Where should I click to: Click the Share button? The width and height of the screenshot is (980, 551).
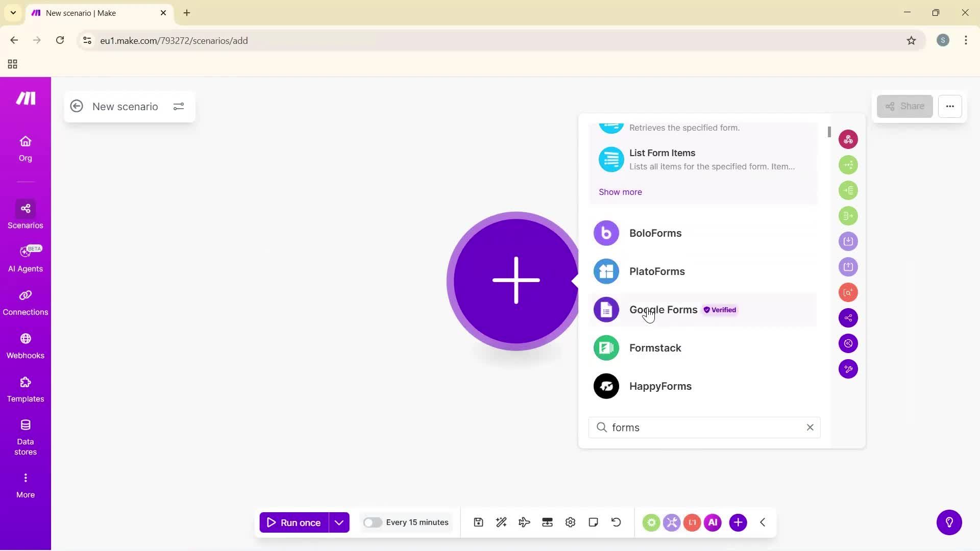tap(904, 106)
